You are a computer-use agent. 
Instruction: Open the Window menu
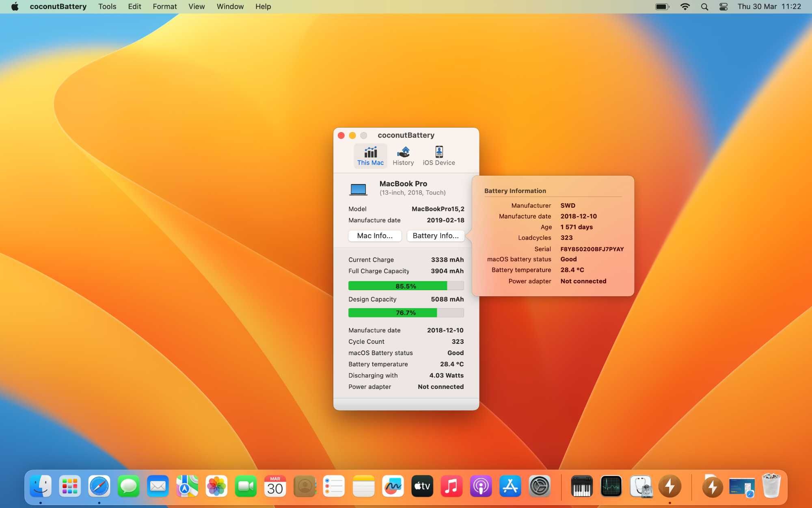coord(230,7)
